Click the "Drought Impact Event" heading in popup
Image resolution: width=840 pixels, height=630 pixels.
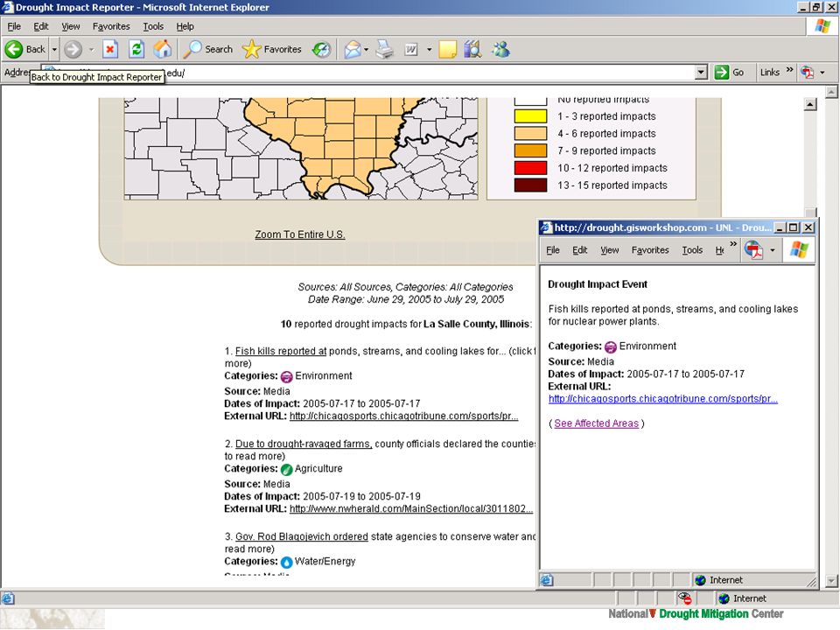click(598, 284)
